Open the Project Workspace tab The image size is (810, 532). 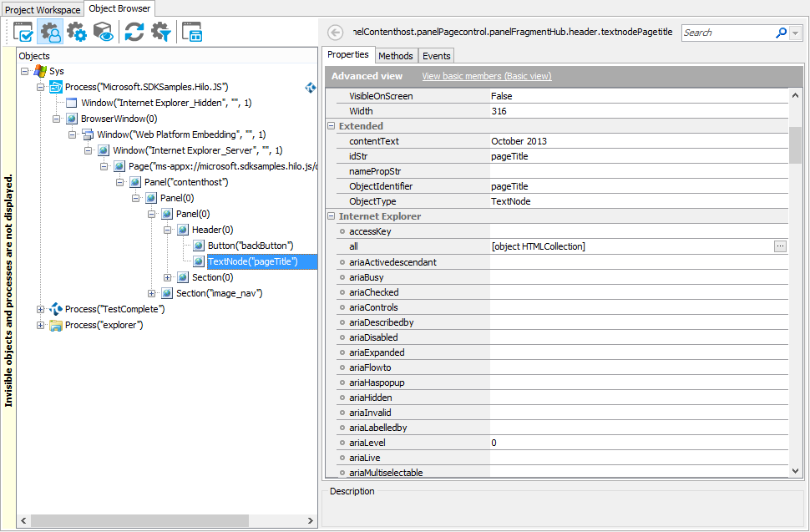coord(43,10)
